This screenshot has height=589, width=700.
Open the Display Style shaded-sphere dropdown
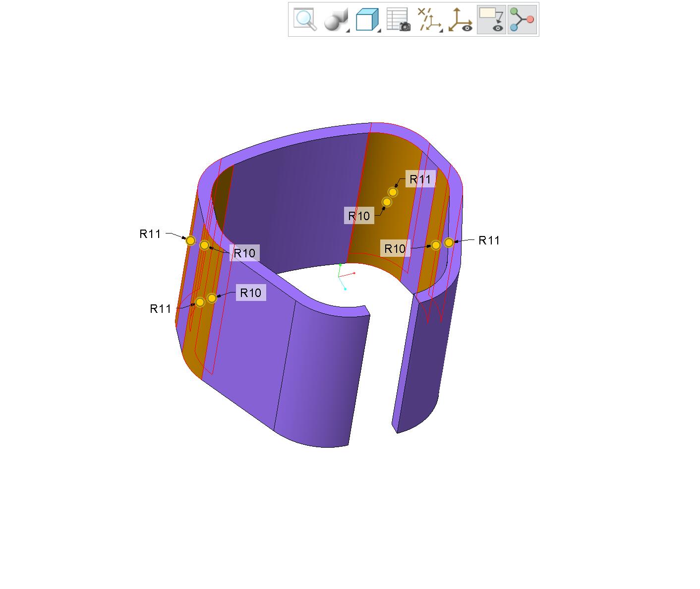[337, 19]
